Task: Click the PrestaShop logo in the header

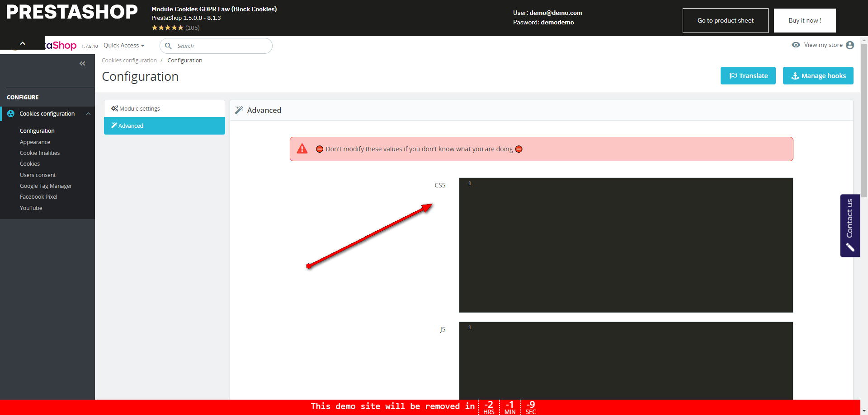Action: [61, 46]
